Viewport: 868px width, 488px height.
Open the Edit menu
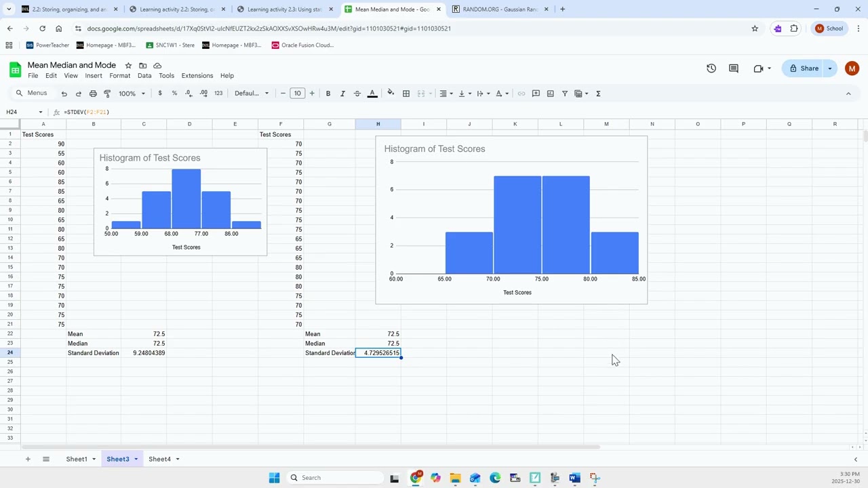click(x=51, y=76)
